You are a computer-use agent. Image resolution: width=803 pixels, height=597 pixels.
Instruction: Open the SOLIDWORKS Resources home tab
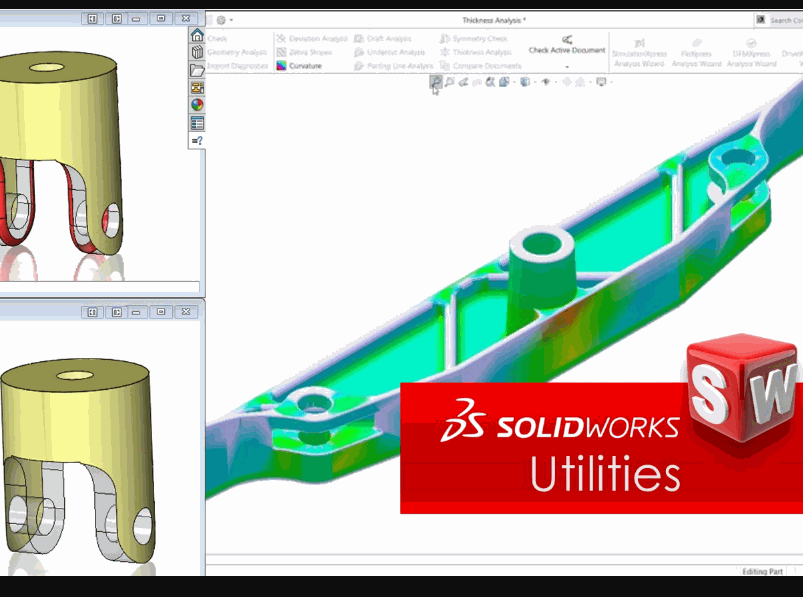point(197,35)
